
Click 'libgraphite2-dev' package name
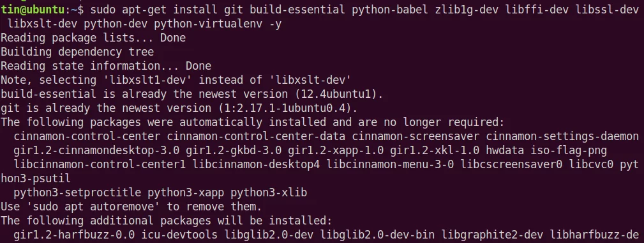(x=492, y=234)
